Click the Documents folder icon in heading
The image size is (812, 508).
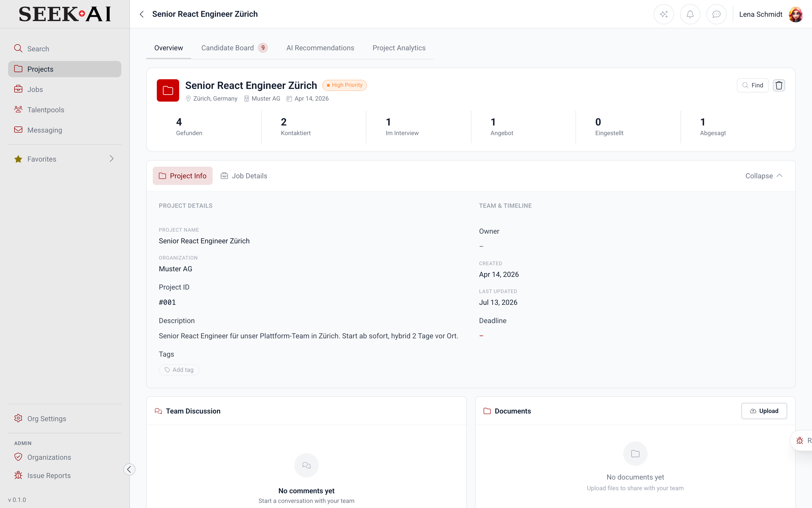(487, 411)
